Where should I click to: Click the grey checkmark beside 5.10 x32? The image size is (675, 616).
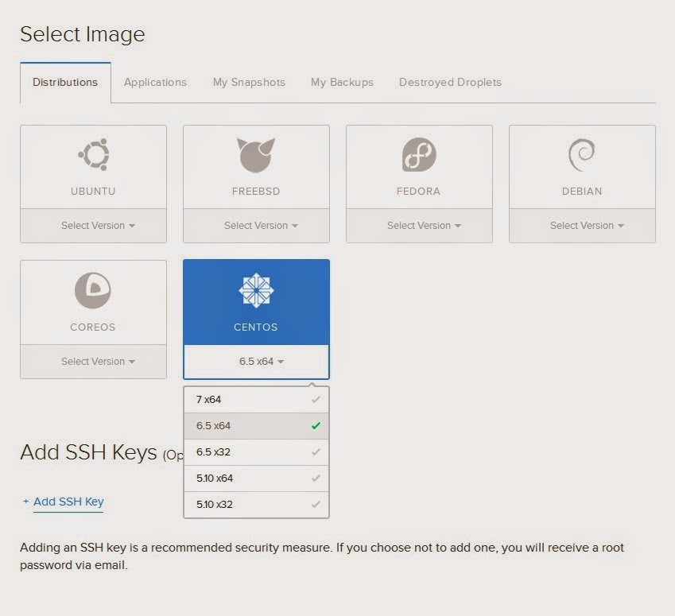pos(316,505)
